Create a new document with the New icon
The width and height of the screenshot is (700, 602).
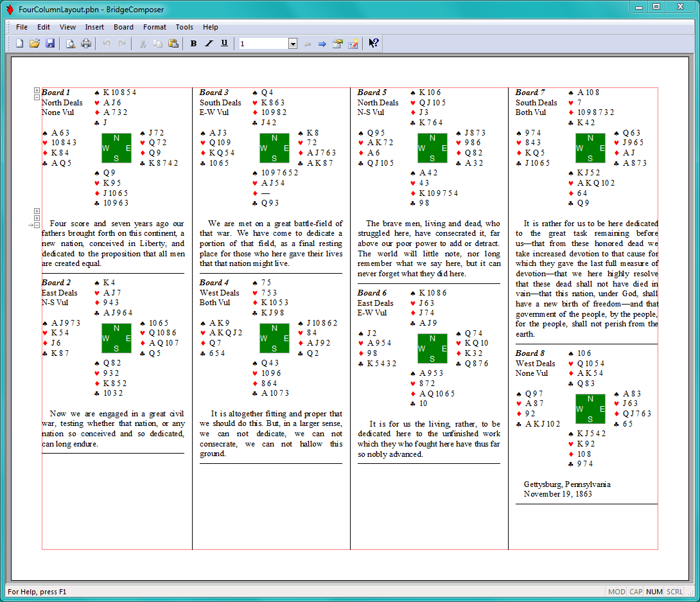[19, 44]
